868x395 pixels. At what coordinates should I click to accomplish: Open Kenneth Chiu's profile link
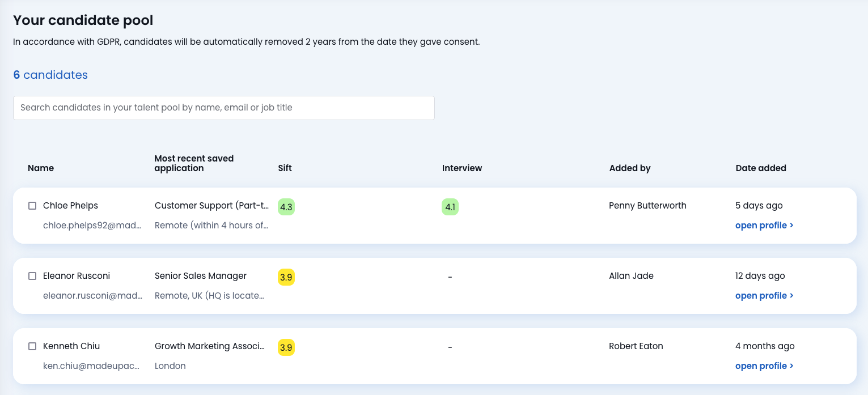[764, 366]
